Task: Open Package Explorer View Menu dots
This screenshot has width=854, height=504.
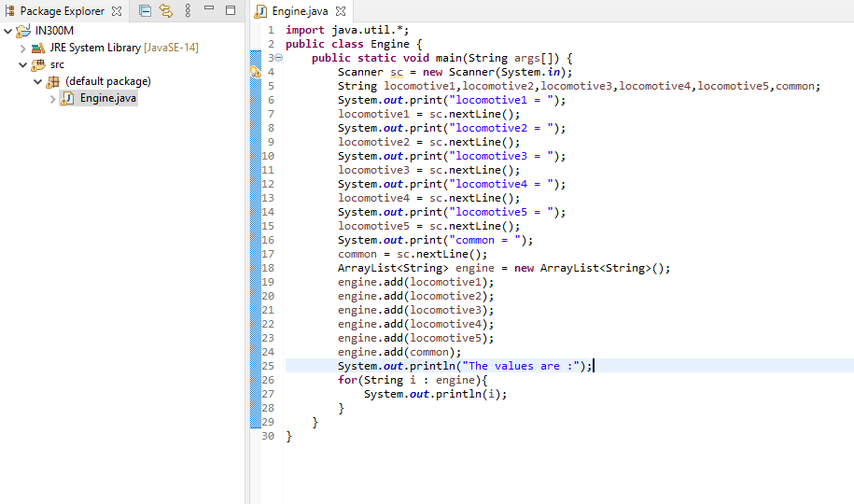Action: pos(188,10)
